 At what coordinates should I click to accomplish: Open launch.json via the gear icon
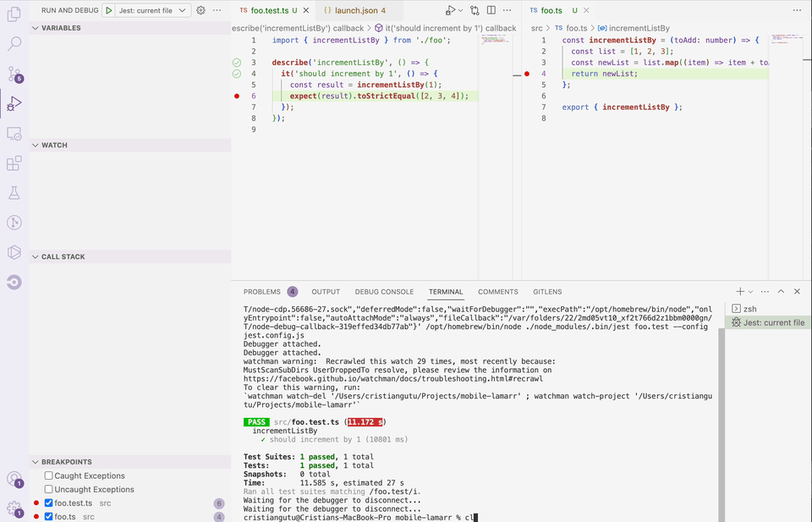coord(200,10)
